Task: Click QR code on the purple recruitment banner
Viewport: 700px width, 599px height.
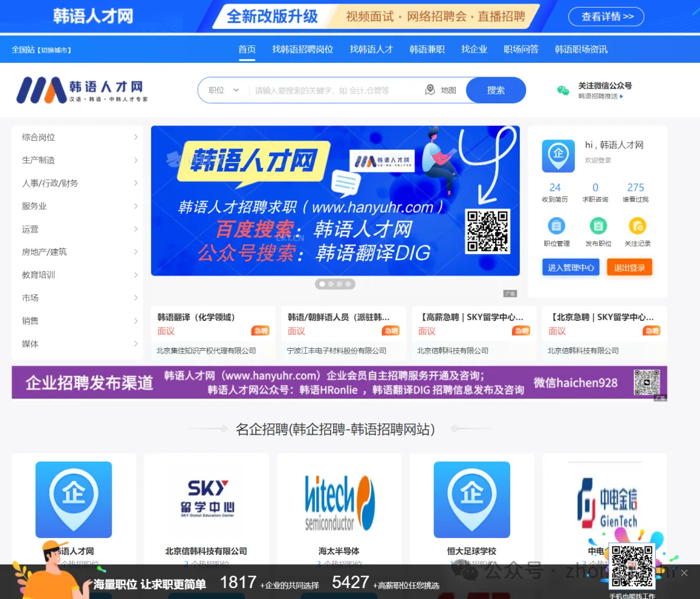Action: pyautogui.click(x=646, y=382)
